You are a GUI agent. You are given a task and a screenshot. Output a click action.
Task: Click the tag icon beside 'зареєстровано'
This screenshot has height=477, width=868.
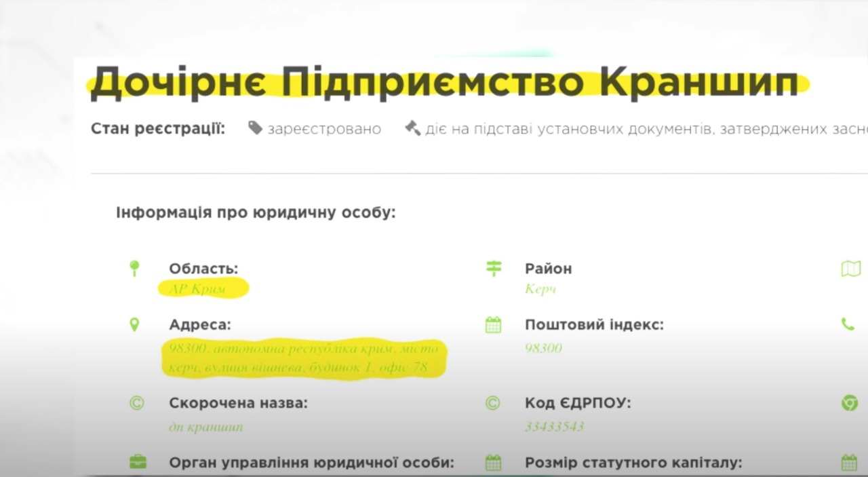click(255, 128)
